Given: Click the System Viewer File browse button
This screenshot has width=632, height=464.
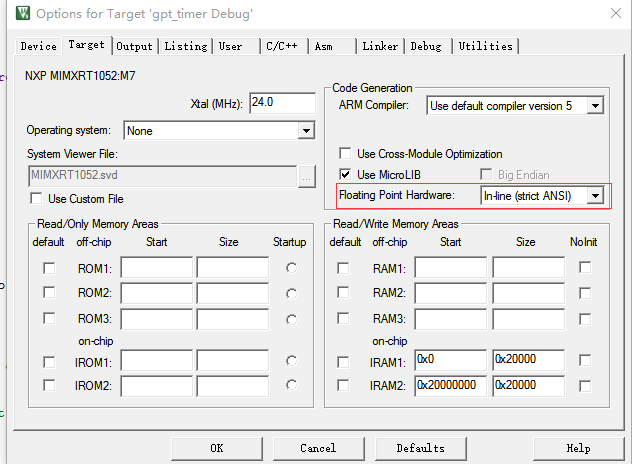Looking at the screenshot, I should (x=307, y=177).
